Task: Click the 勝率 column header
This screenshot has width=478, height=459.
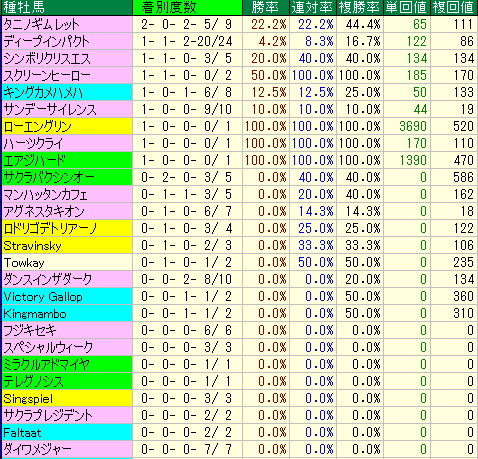Action: 266,7
